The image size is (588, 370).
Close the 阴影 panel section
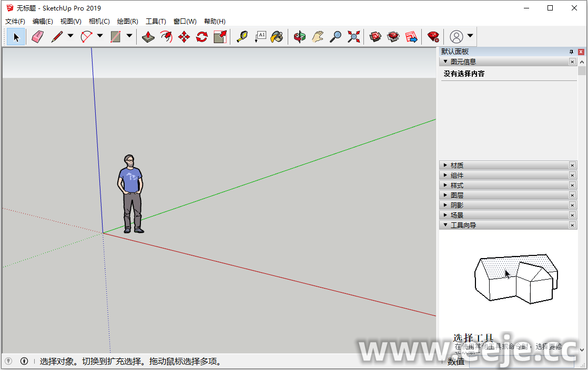[572, 205]
